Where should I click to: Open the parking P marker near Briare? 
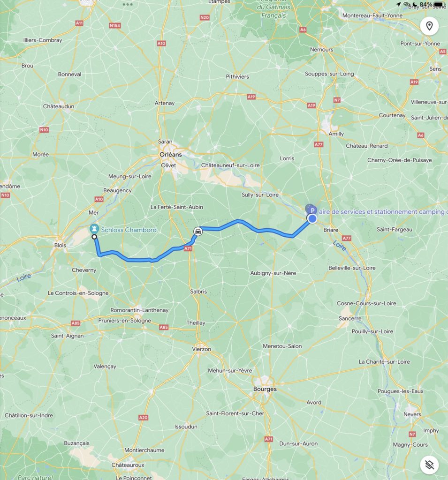(312, 210)
